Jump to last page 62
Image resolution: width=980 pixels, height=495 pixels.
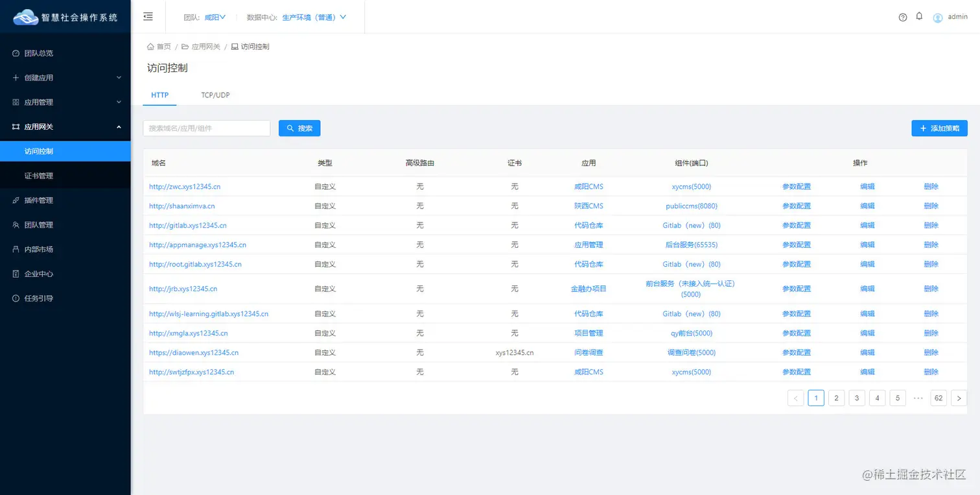tap(939, 398)
